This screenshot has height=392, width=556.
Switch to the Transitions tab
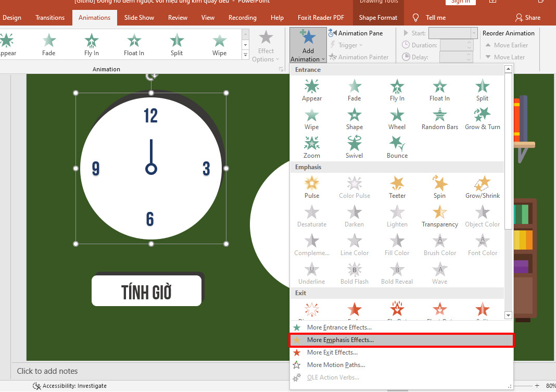[50, 17]
